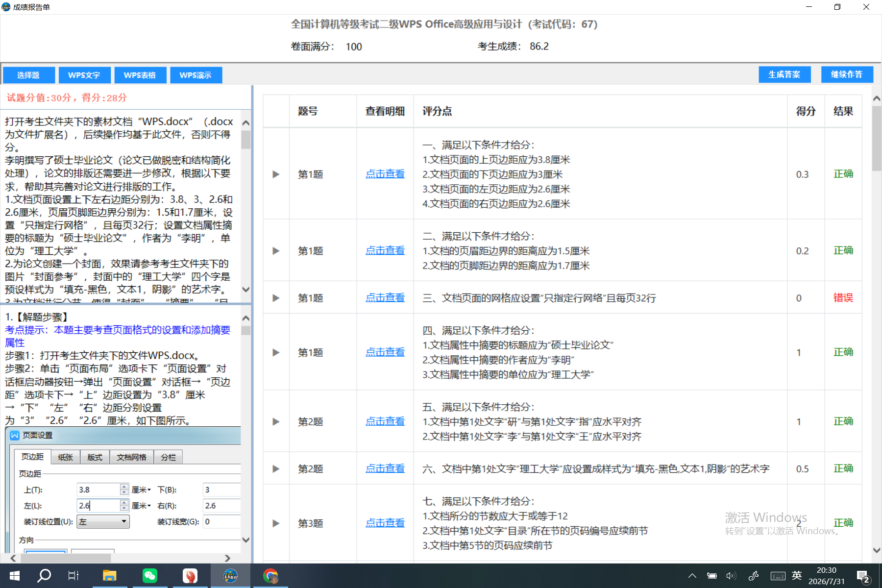Click the exam software taskbar icon
The image size is (882, 588).
coord(230,576)
